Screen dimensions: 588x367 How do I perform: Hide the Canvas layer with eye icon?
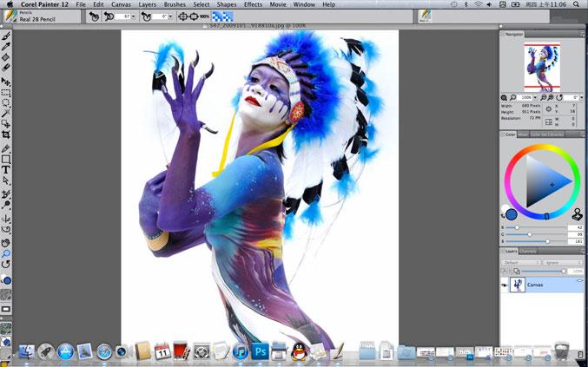505,284
